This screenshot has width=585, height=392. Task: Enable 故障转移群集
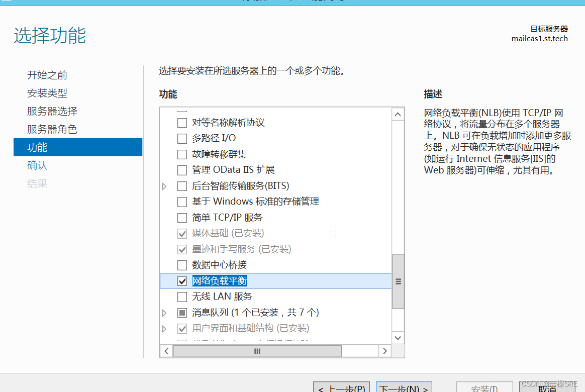(x=182, y=154)
